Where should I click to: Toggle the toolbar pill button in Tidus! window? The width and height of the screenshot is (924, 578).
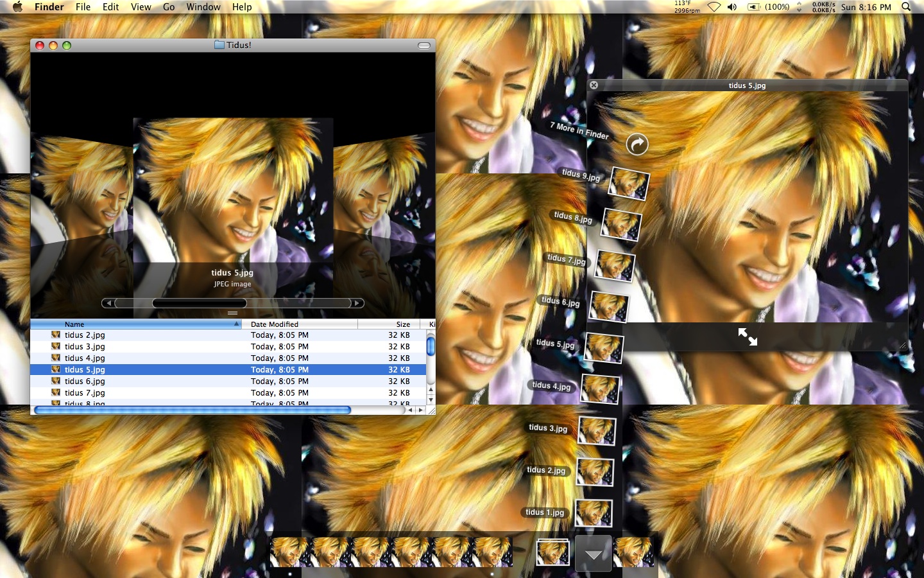pos(424,46)
